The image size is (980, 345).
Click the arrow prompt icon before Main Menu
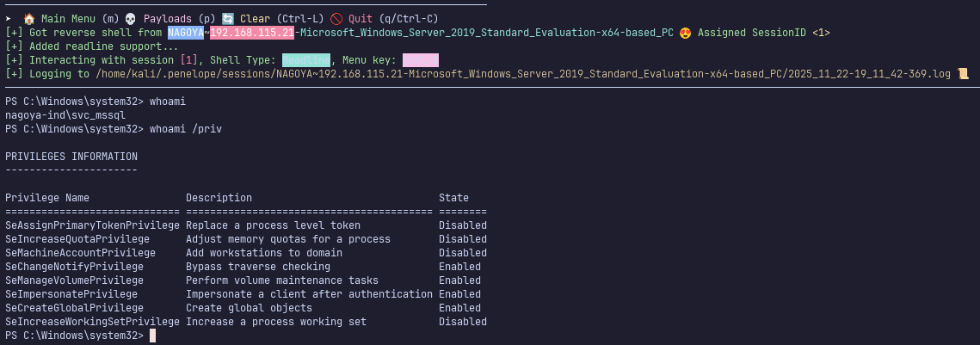pyautogui.click(x=9, y=18)
